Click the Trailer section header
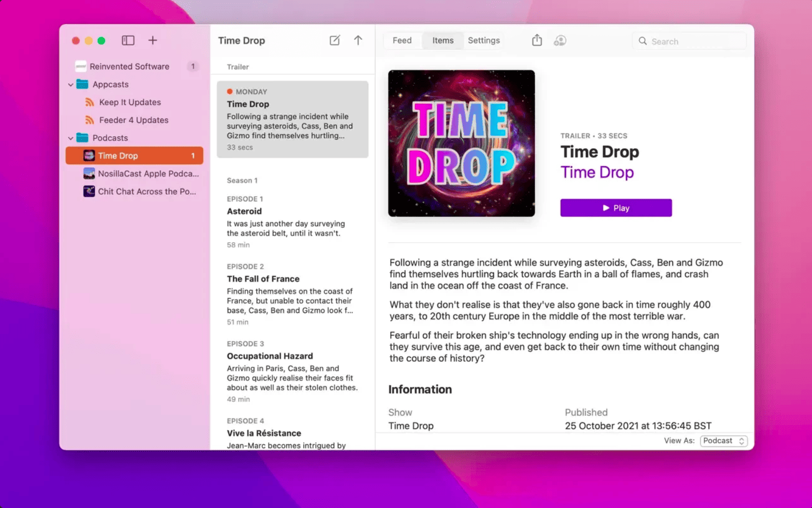The width and height of the screenshot is (812, 508). click(x=238, y=67)
